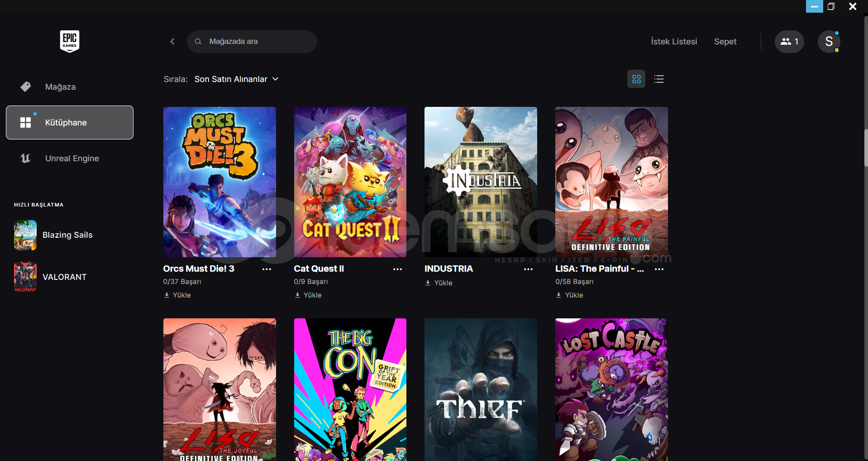Open The Big Con cover art
868x461 pixels.
click(x=350, y=389)
